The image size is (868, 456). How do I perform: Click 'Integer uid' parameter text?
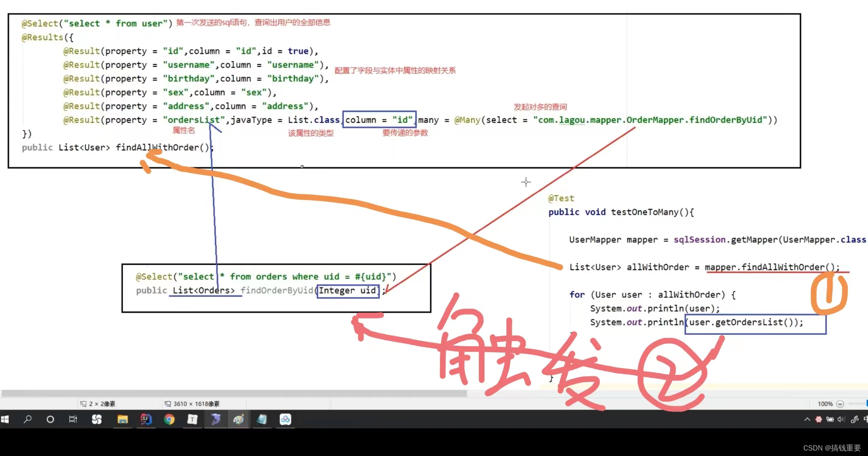(347, 290)
